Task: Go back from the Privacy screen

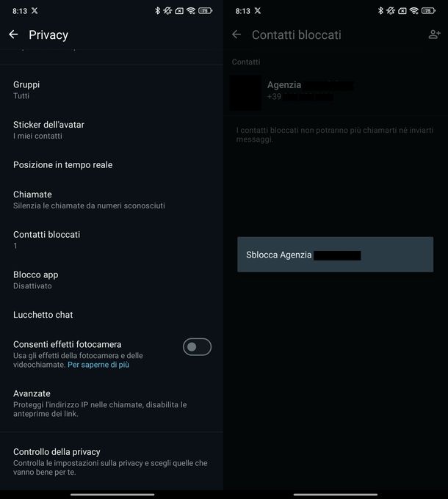Action: coord(13,34)
